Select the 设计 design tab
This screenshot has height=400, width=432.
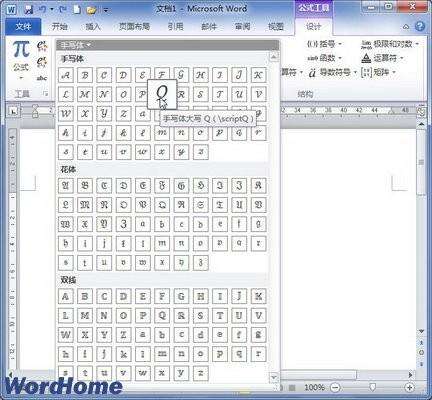pos(313,27)
